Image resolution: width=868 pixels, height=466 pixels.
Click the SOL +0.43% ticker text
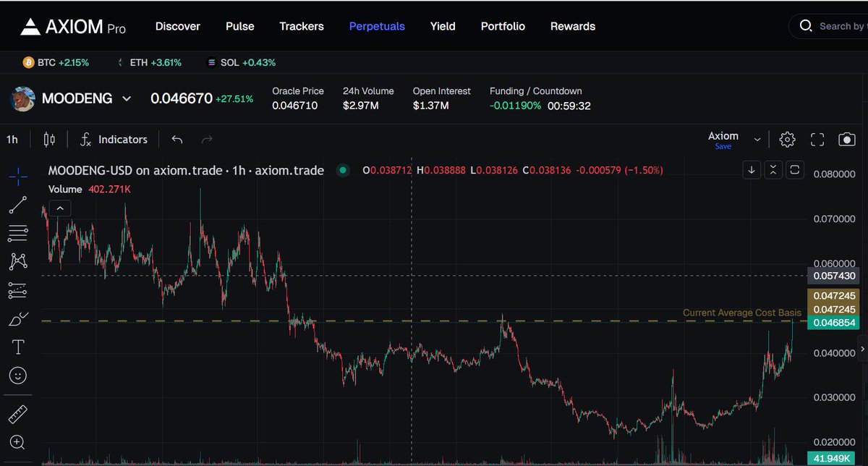coord(248,63)
